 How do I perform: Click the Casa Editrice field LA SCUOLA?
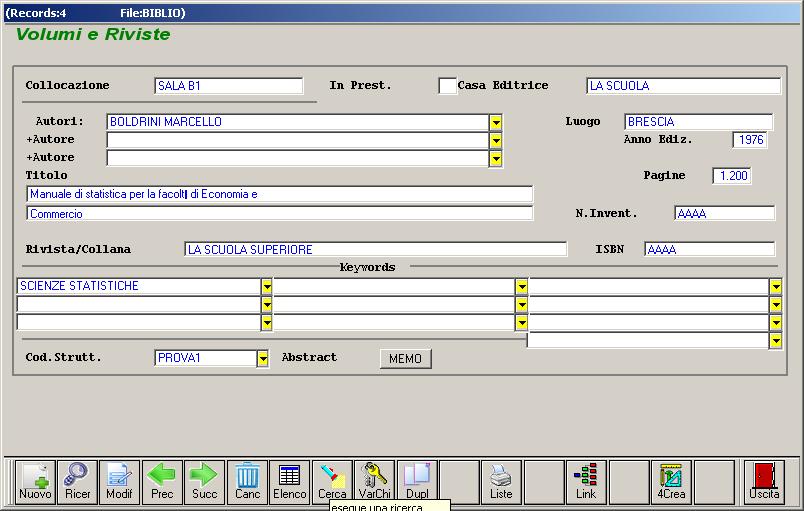[684, 86]
